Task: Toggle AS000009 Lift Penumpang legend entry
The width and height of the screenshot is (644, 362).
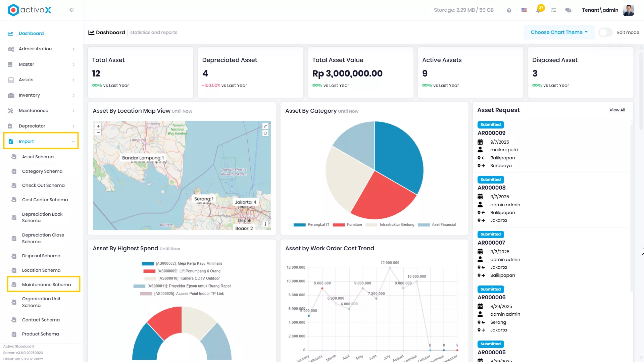Action: (182, 271)
